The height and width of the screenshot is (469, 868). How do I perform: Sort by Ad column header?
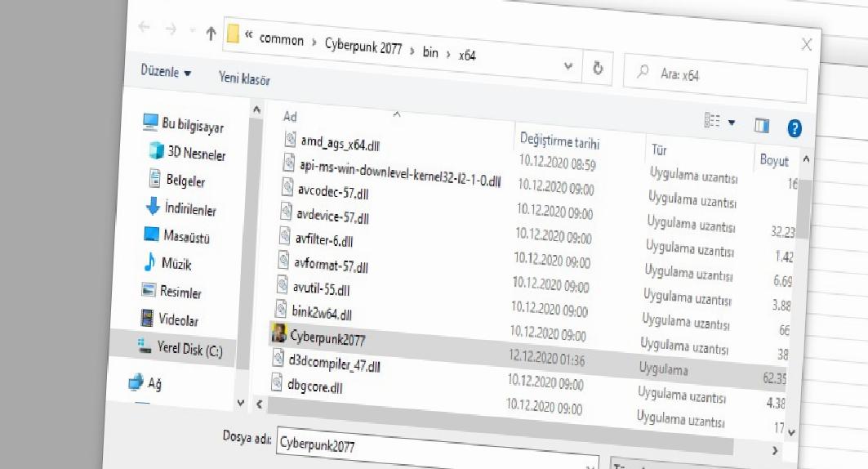(290, 116)
